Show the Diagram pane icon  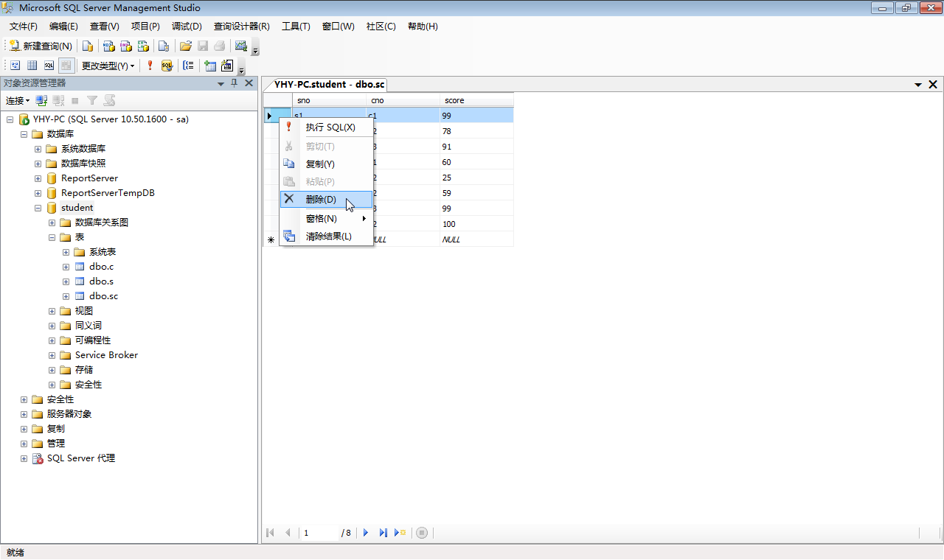(15, 66)
